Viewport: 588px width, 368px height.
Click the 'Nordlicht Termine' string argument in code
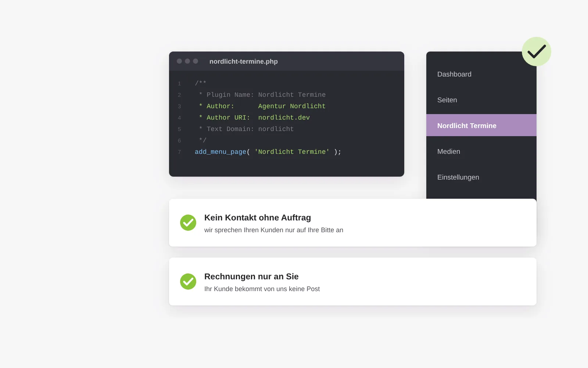(292, 152)
